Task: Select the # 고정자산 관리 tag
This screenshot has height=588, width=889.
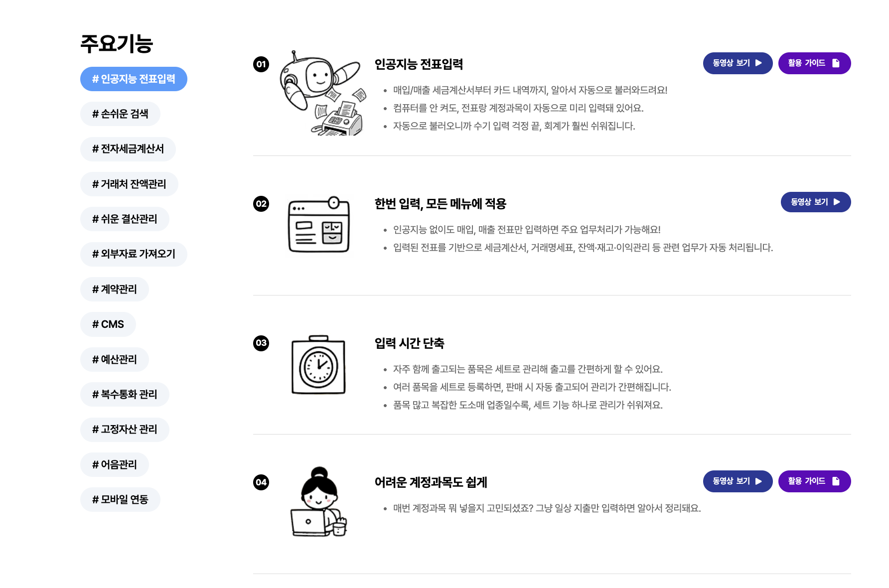Action: pyautogui.click(x=125, y=429)
